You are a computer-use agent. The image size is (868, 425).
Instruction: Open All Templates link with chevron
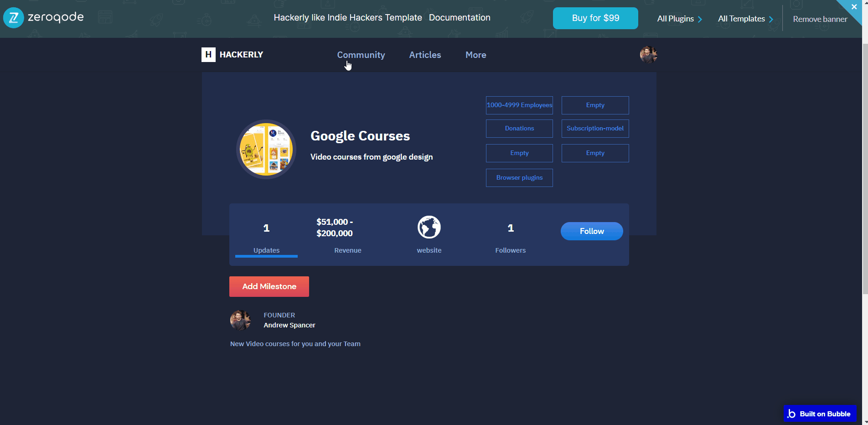point(746,19)
